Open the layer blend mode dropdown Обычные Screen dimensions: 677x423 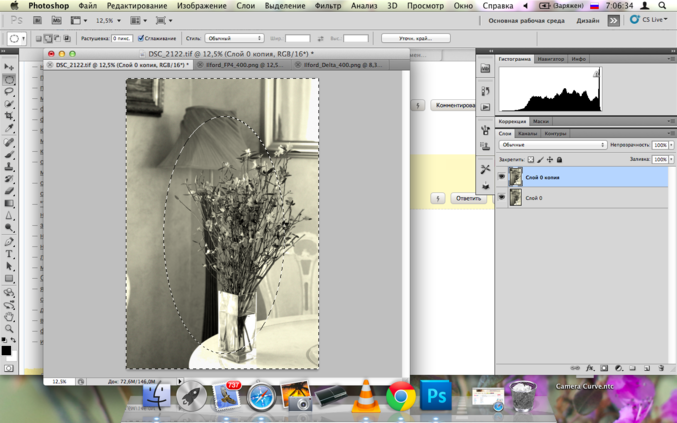coord(553,145)
